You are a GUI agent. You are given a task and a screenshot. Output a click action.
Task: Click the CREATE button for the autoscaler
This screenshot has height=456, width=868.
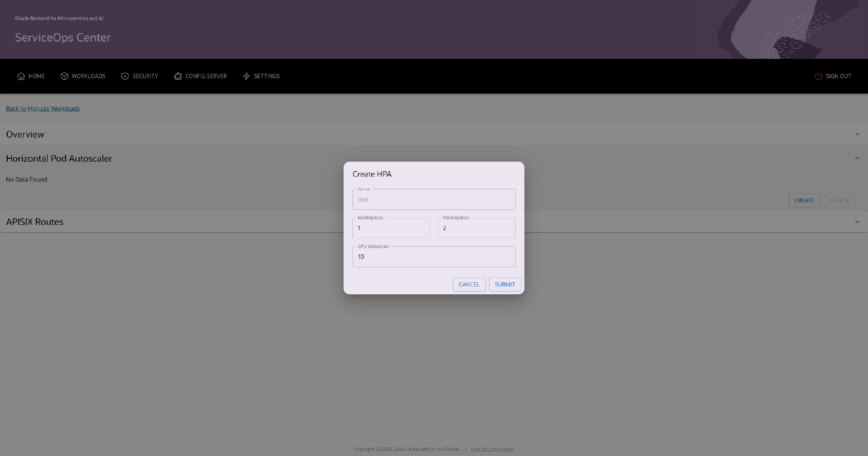tap(804, 200)
